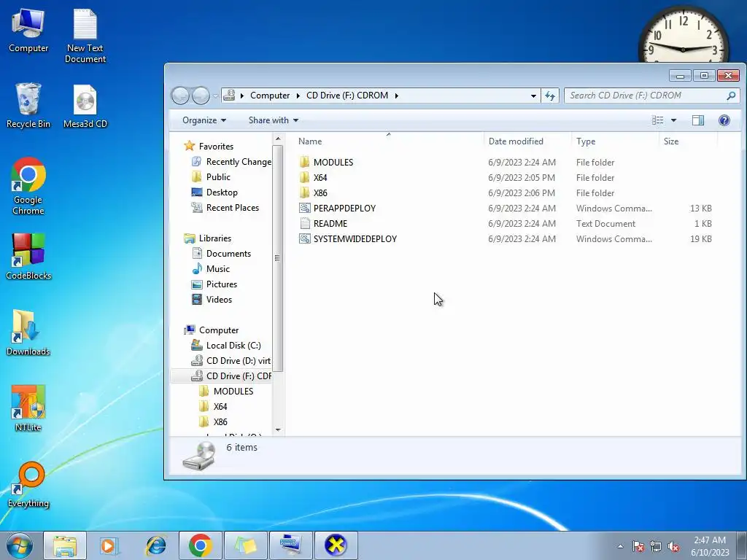Toggle the preview pane button
The width and height of the screenshot is (747, 560).
(x=698, y=120)
